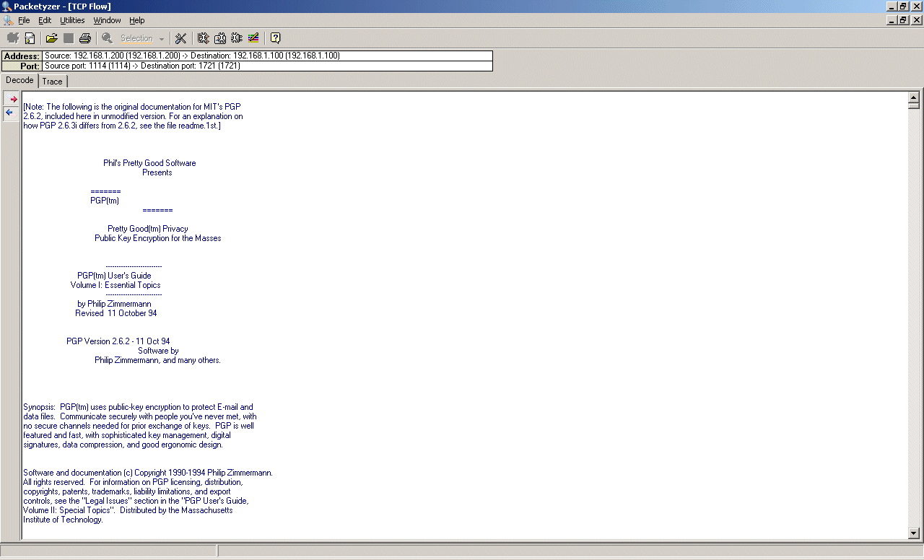Click the Source/Destination address field
The image size is (924, 560).
267,56
